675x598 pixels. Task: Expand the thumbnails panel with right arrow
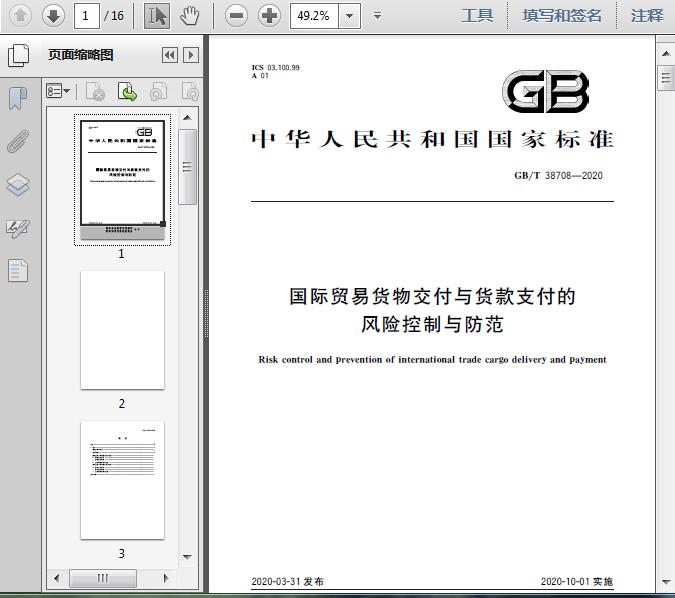[x=191, y=55]
